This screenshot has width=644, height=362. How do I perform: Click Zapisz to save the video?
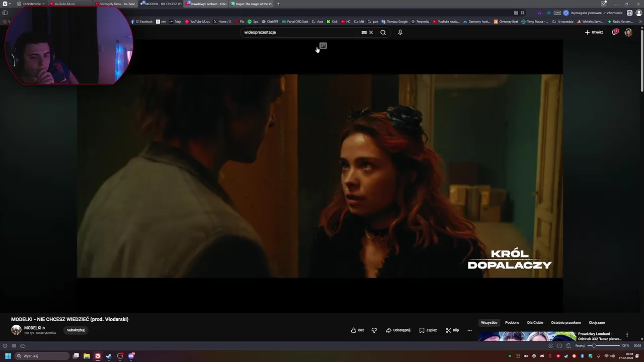click(428, 330)
